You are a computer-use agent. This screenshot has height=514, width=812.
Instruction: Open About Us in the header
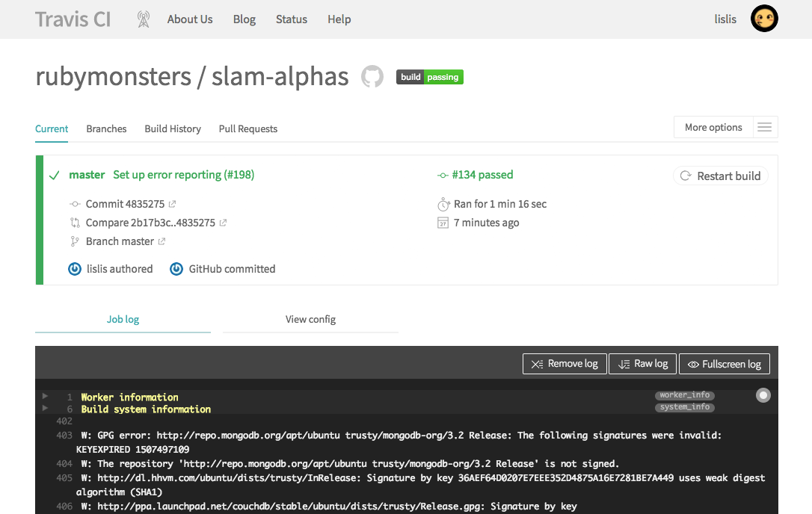pyautogui.click(x=190, y=19)
